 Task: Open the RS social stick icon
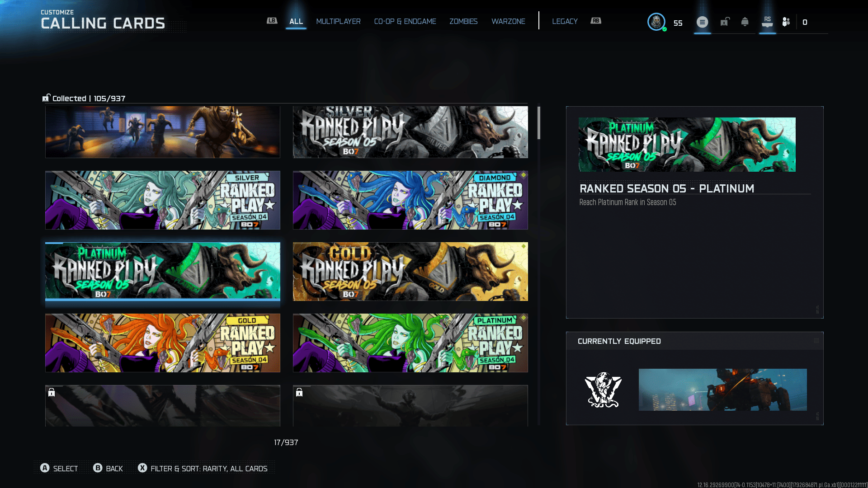[767, 22]
